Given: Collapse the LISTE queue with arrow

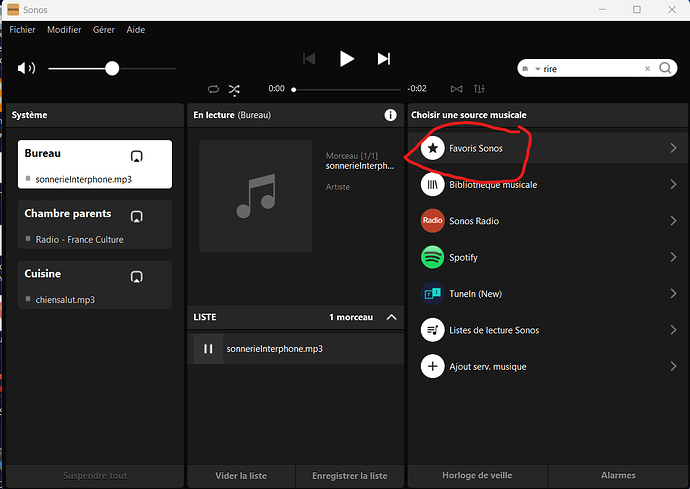Looking at the screenshot, I should [x=392, y=317].
